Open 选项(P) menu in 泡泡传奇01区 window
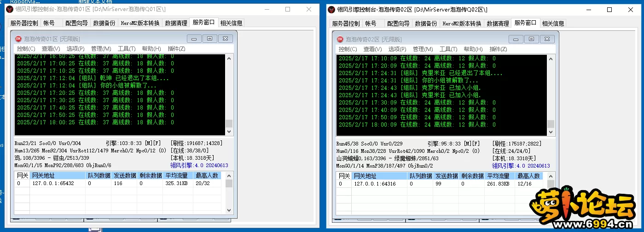This screenshot has height=232, width=644. point(75,49)
